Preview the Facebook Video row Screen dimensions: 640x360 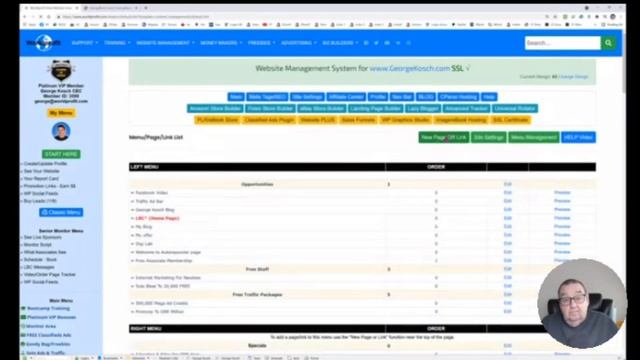[562, 193]
